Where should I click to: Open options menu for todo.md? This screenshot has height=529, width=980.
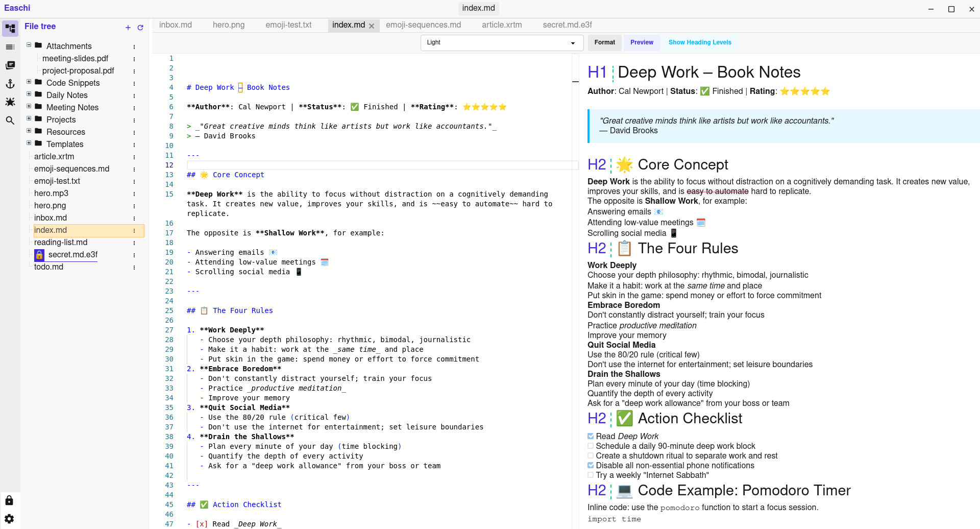tap(134, 267)
